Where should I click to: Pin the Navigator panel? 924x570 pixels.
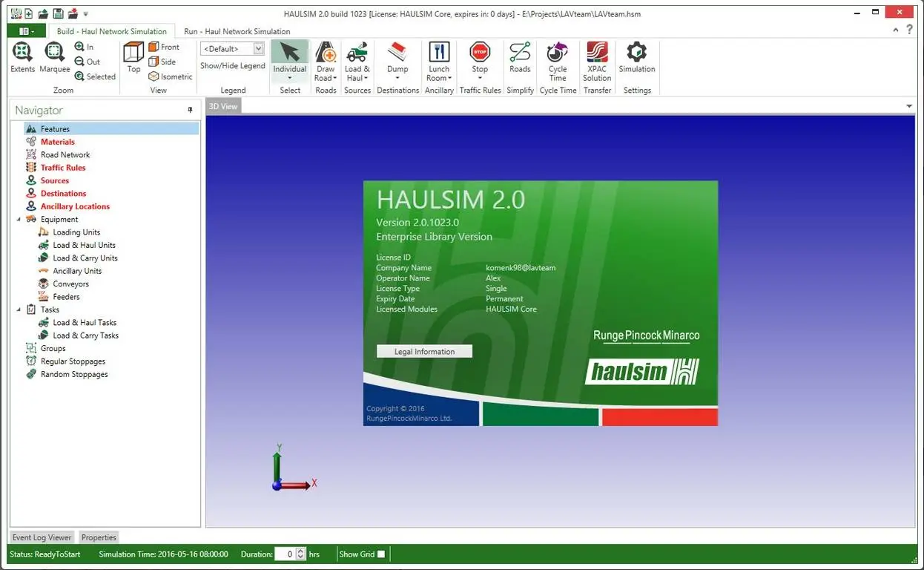[x=190, y=110]
